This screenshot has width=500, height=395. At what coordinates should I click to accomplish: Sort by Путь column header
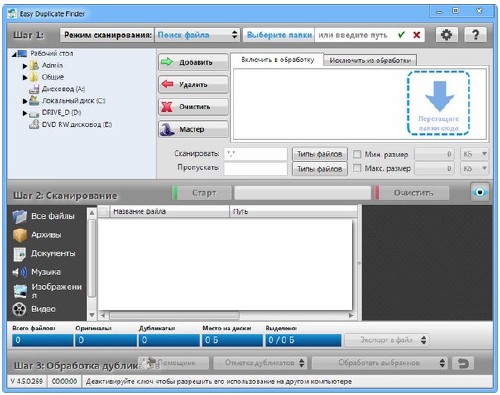293,211
